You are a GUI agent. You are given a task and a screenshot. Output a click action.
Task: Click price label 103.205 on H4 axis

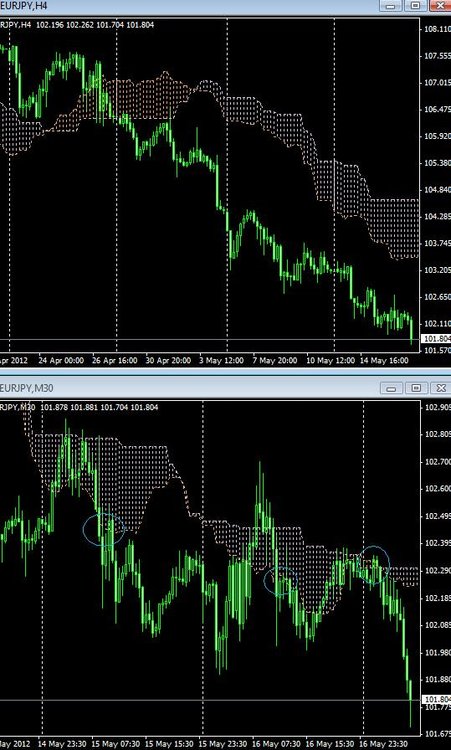[437, 270]
